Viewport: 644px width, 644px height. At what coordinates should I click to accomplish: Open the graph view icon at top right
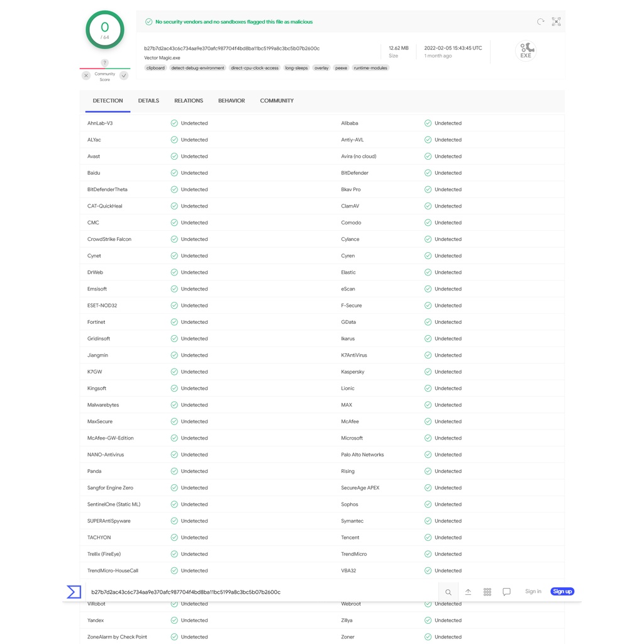(556, 21)
